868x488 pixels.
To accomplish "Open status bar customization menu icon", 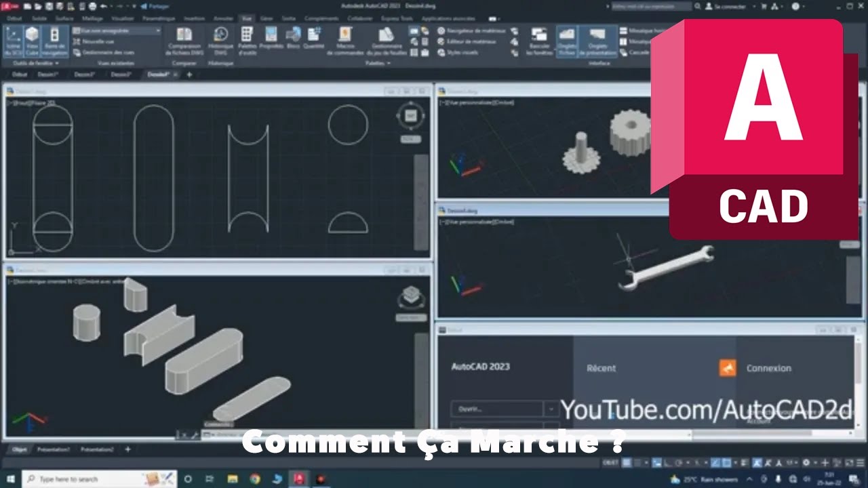I will click(x=859, y=462).
